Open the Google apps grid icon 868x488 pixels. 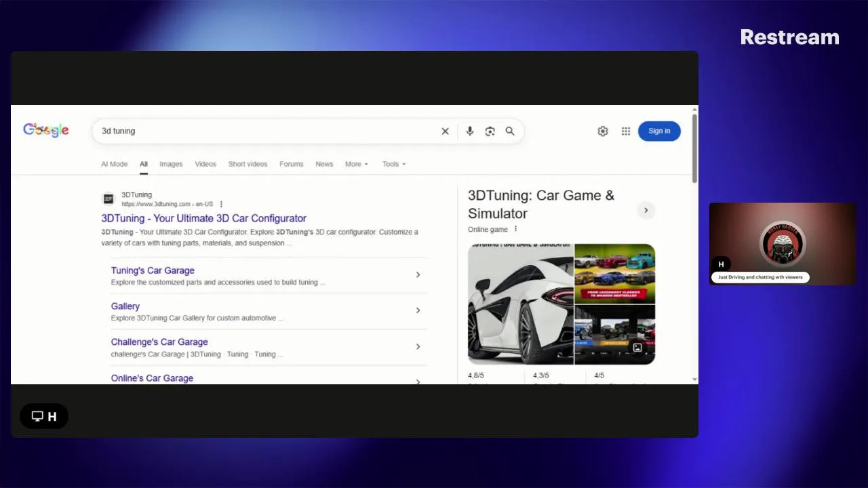626,131
